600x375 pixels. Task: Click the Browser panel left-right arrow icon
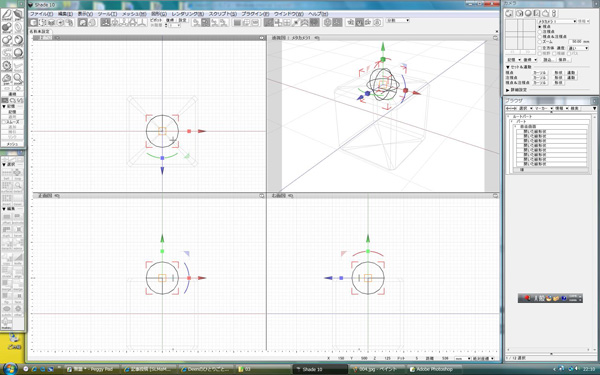pyautogui.click(x=510, y=109)
